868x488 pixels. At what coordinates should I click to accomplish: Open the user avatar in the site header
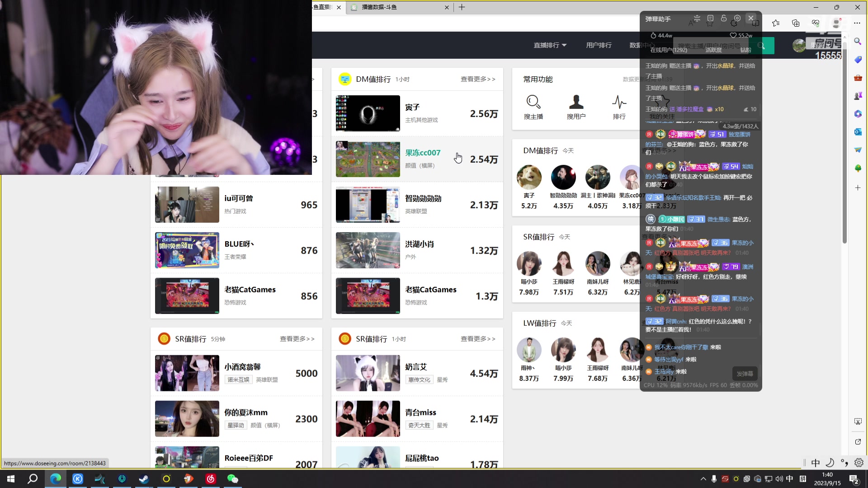(x=799, y=45)
